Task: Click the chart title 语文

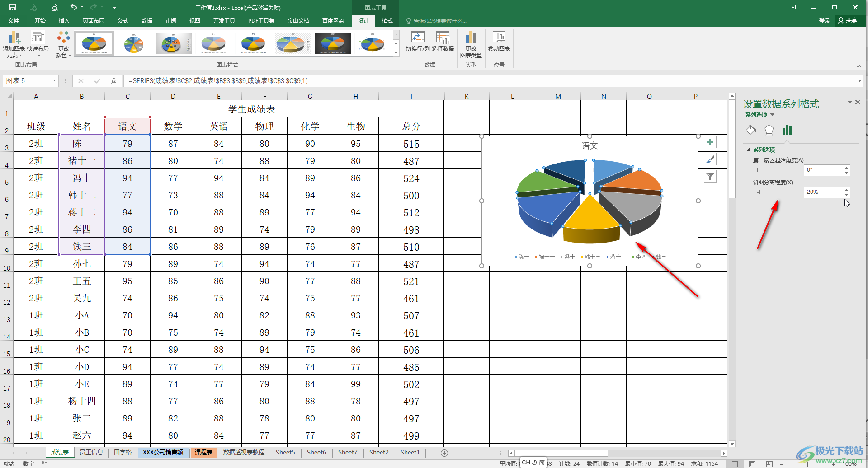Action: tap(590, 146)
